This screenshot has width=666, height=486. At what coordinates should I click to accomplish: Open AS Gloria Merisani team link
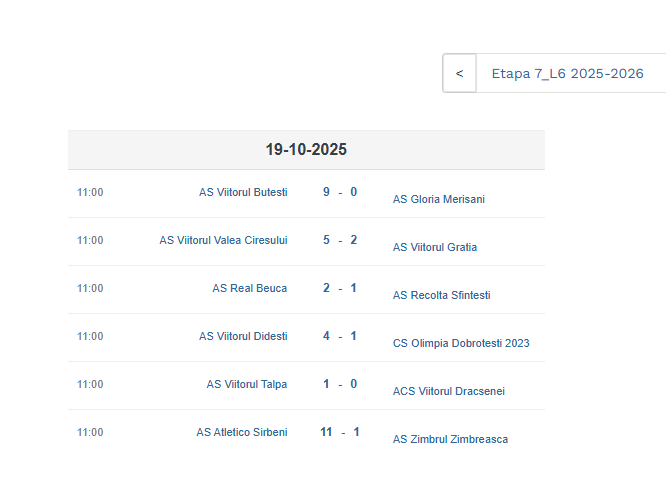pos(439,199)
